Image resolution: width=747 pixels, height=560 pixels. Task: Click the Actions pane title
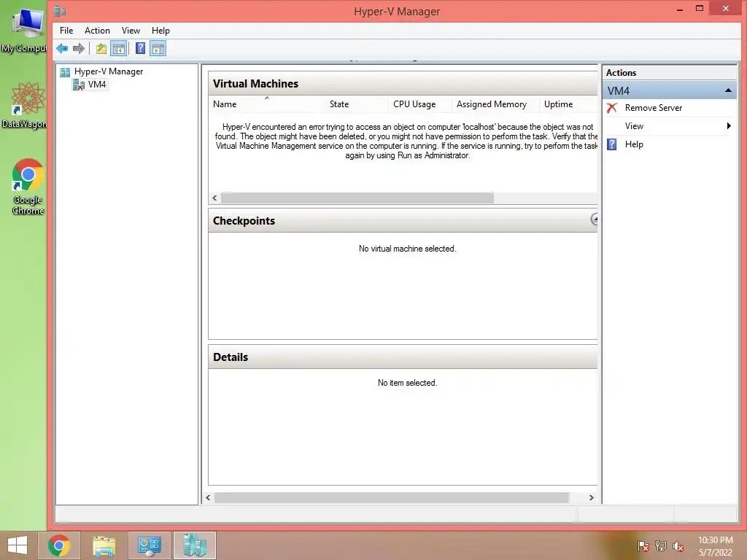point(621,73)
